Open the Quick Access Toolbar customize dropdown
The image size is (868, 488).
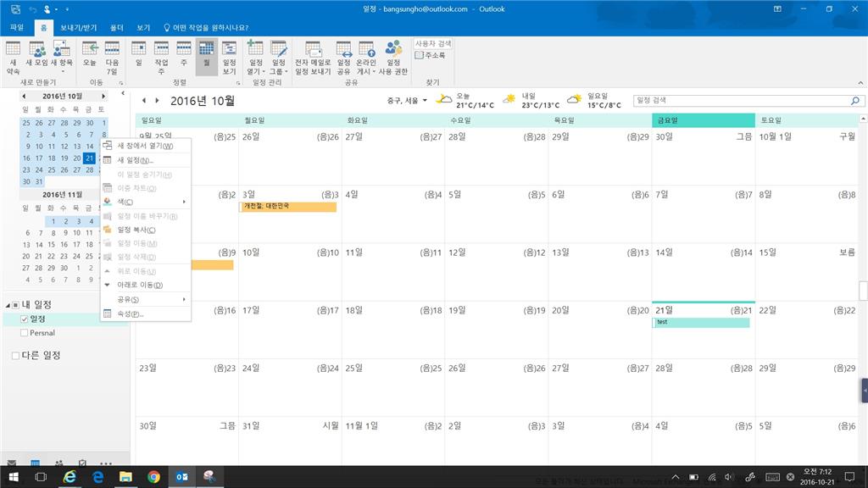point(67,9)
